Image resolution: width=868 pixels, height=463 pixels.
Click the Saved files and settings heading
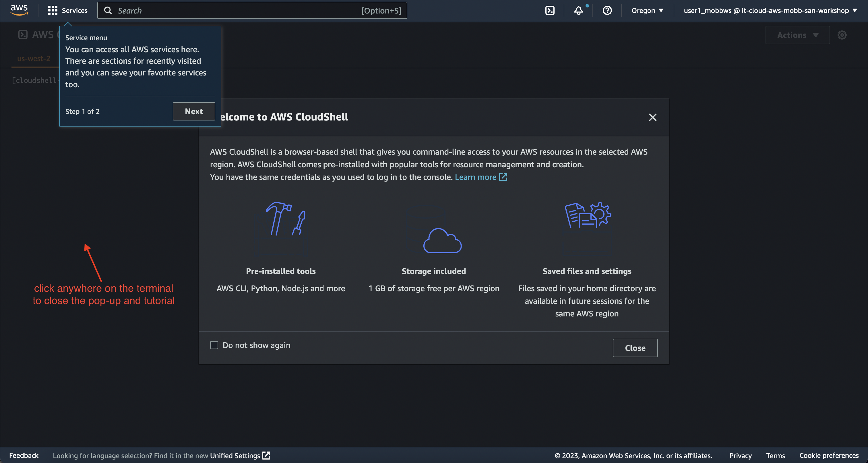click(x=587, y=271)
